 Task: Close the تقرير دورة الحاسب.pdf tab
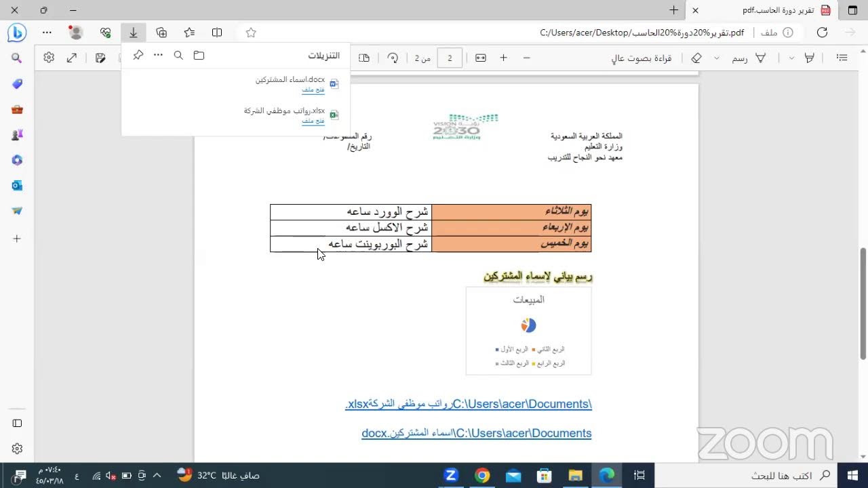click(x=695, y=10)
